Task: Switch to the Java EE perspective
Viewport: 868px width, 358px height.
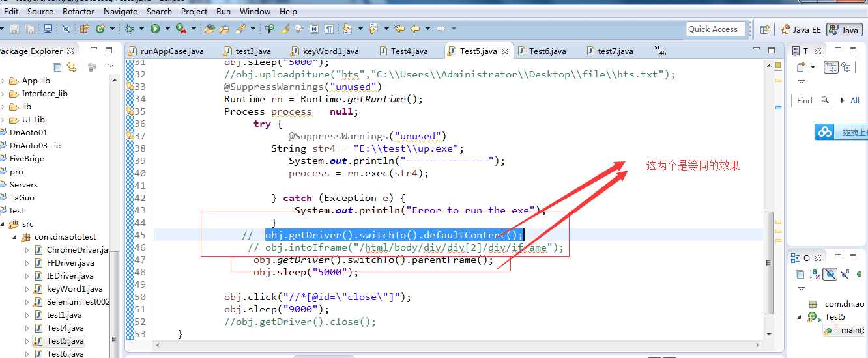Action: pos(800,30)
